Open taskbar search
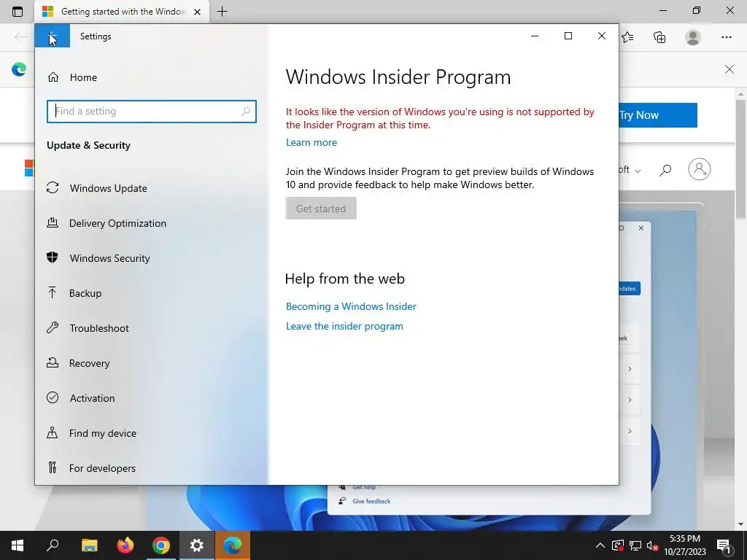This screenshot has height=560, width=747. (53, 545)
